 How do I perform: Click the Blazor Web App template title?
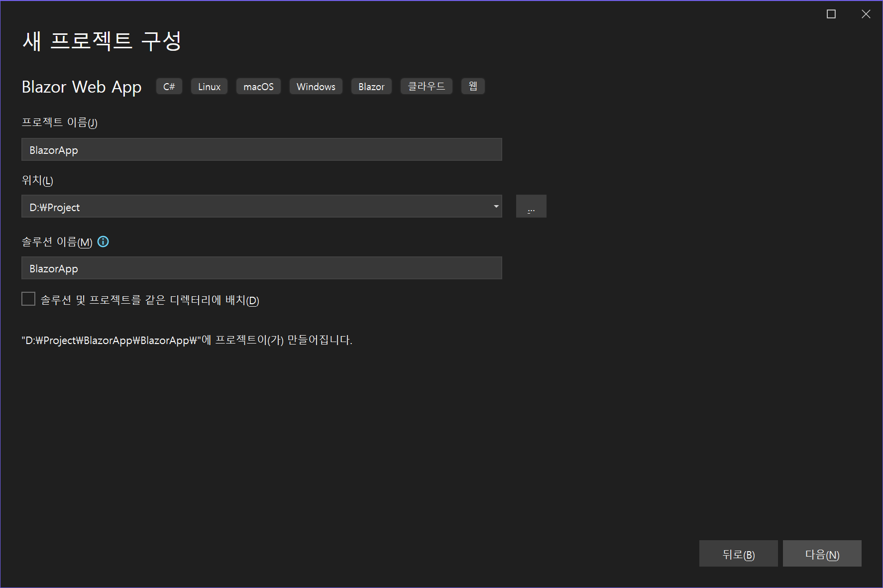tap(82, 87)
